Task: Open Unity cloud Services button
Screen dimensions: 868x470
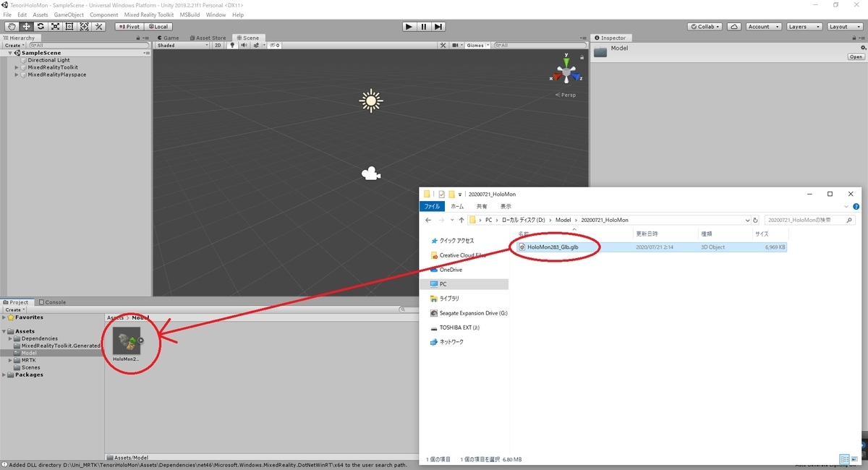Action: tap(734, 27)
